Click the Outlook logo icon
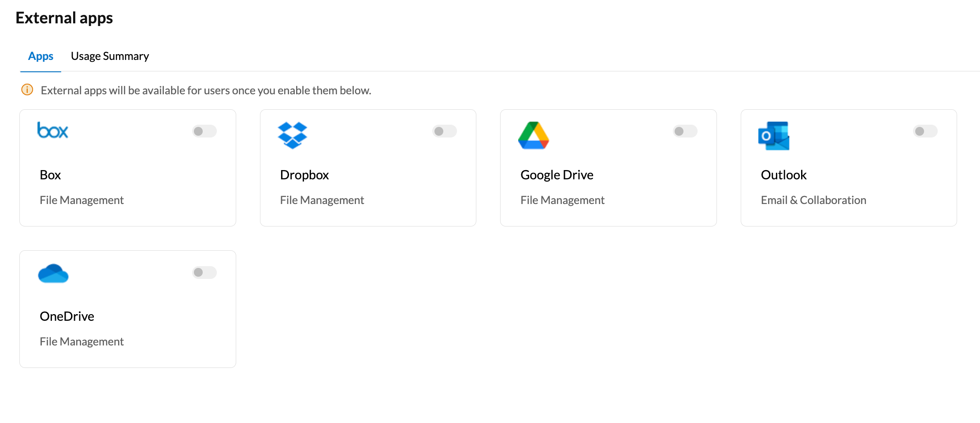The height and width of the screenshot is (423, 980). click(774, 136)
